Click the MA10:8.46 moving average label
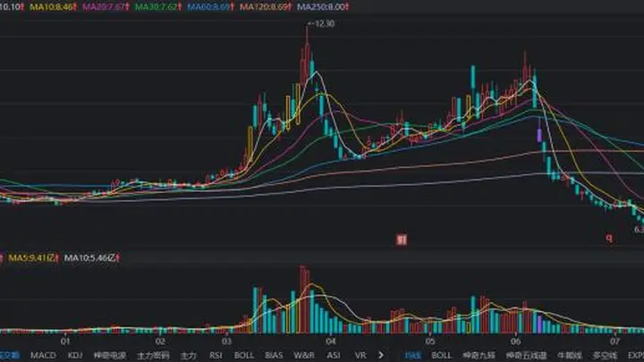 (x=54, y=7)
